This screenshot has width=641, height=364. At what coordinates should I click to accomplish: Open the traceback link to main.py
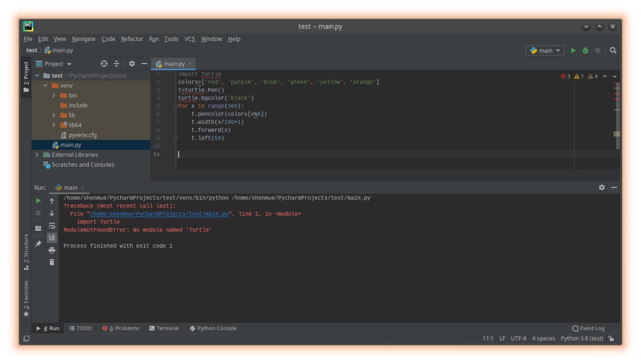159,214
